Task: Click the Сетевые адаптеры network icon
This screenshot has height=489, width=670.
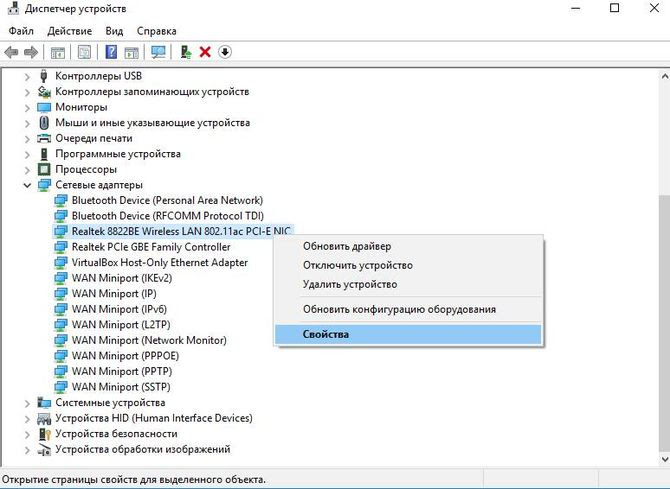Action: [44, 185]
